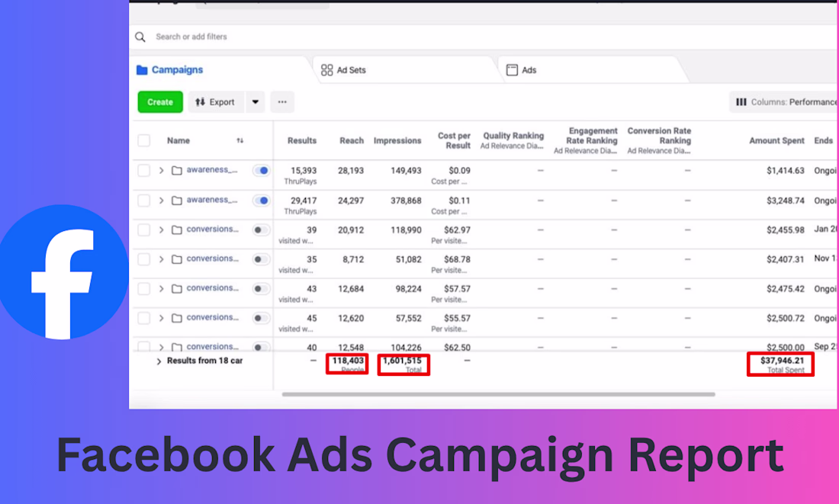Click the Reach column header
The image size is (839, 504).
(x=352, y=141)
